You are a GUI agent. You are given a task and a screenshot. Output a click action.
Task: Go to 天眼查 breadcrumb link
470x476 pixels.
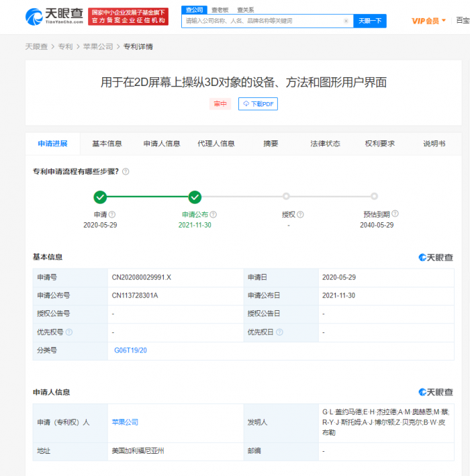(x=36, y=46)
